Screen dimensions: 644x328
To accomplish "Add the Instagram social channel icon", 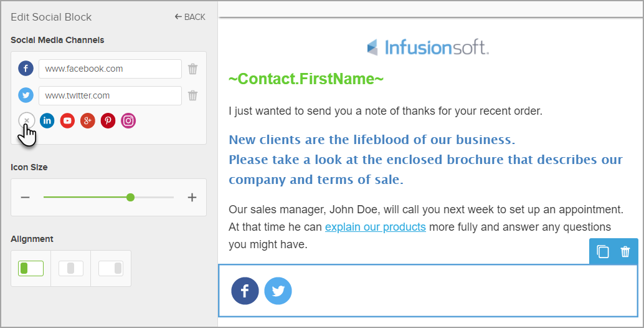I will 128,121.
